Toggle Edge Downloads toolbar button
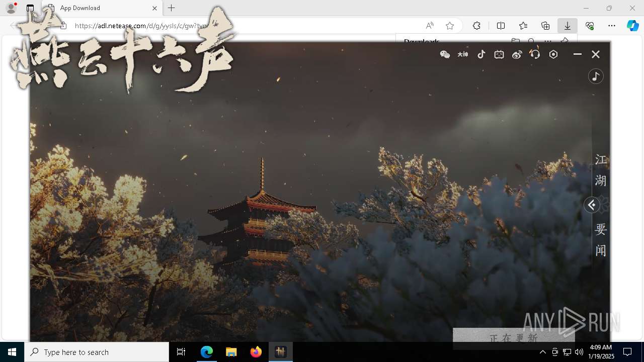This screenshot has height=362, width=644. point(568,26)
